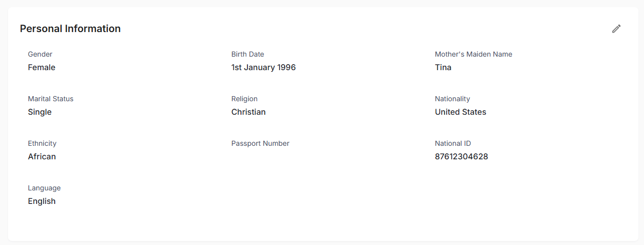Click the Mother's Maiden Name value Tina
Image resolution: width=644 pixels, height=245 pixels.
pos(443,68)
